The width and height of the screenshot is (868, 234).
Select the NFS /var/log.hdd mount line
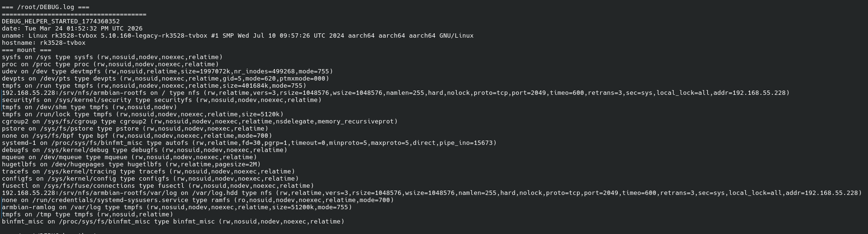tap(431, 193)
